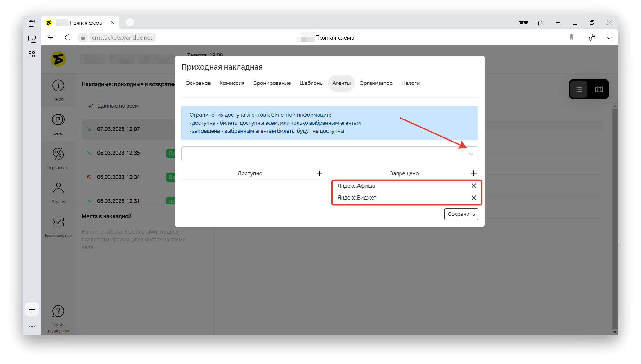Switch to the Основное tab
This screenshot has width=641, height=364.
click(198, 83)
